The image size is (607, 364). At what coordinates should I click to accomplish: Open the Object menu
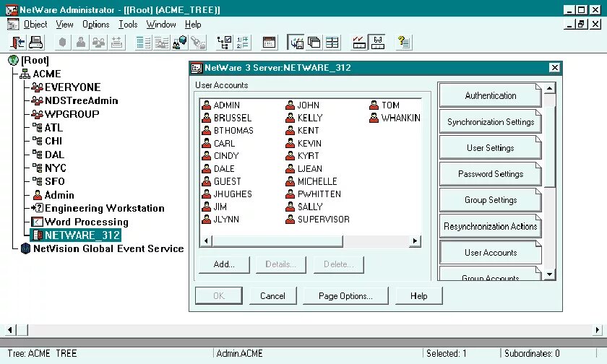(35, 25)
